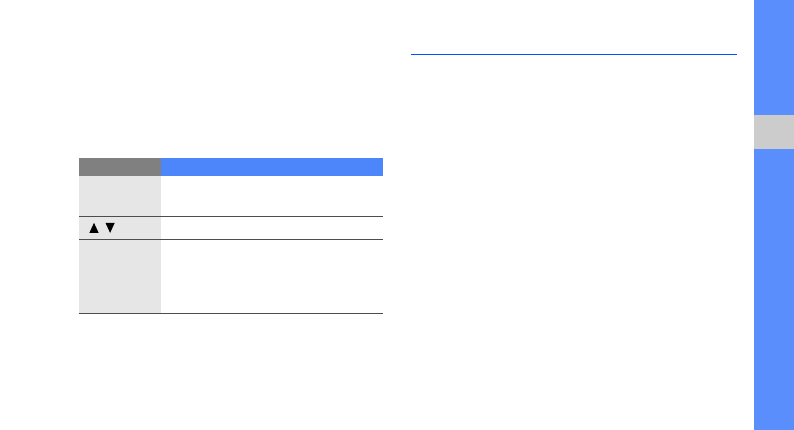Viewport: 794px width, 430px height.
Task: Click the blank area above the table
Action: [231, 79]
